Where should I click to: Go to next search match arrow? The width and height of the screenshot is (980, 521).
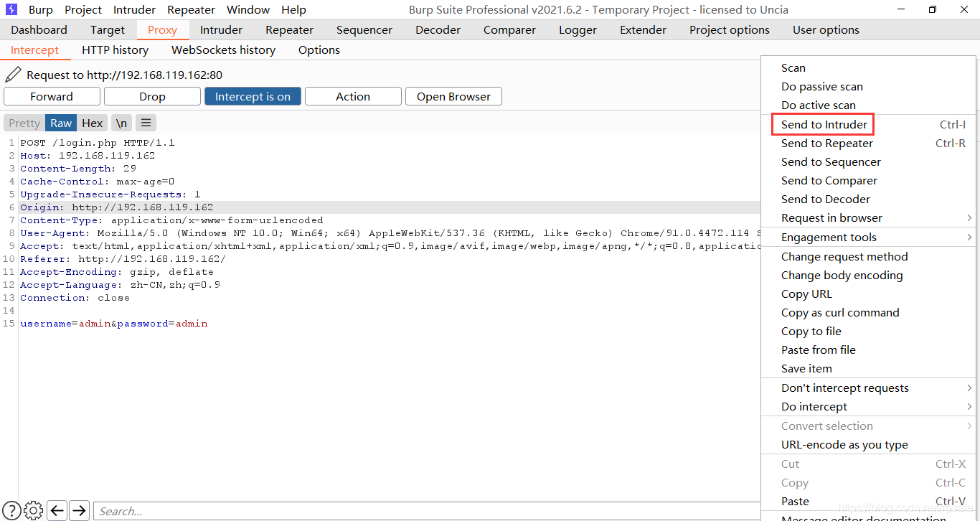79,510
